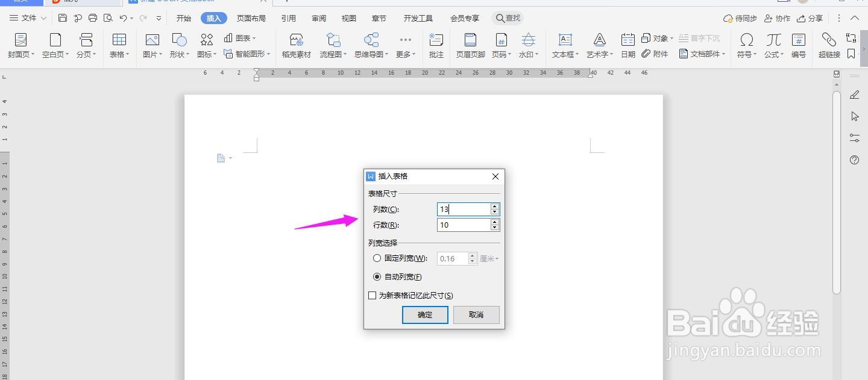Insert a 图表 chart

click(x=240, y=38)
